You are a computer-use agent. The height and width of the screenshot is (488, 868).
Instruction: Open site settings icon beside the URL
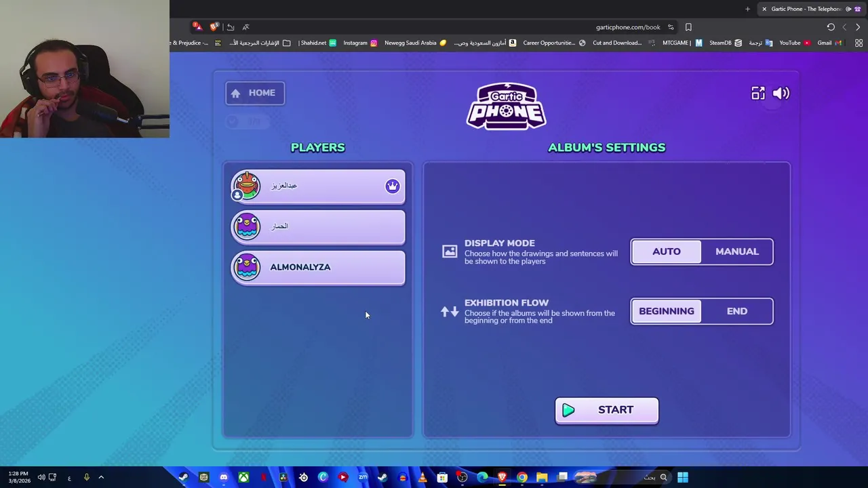tap(671, 27)
